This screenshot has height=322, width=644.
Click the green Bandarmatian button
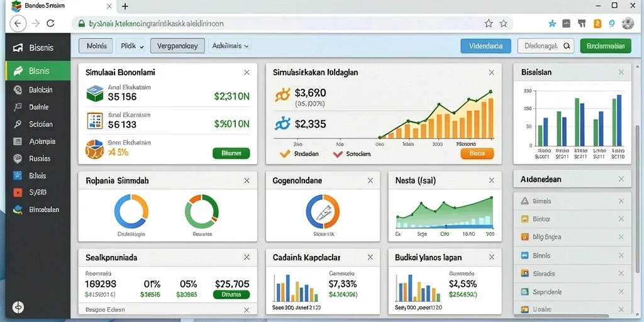[606, 46]
